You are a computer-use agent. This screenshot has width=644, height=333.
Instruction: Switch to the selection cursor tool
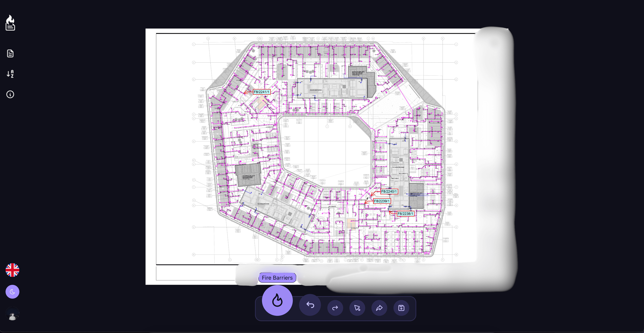[x=357, y=308]
